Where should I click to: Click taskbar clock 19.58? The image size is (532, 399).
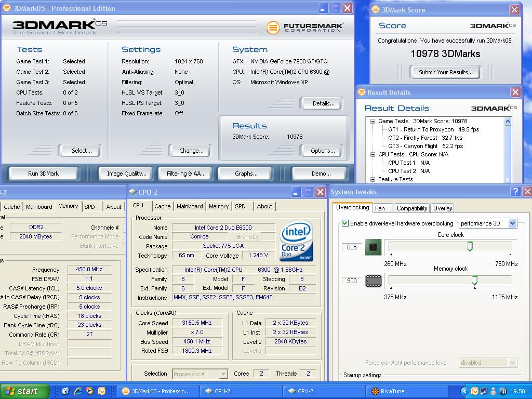click(518, 391)
